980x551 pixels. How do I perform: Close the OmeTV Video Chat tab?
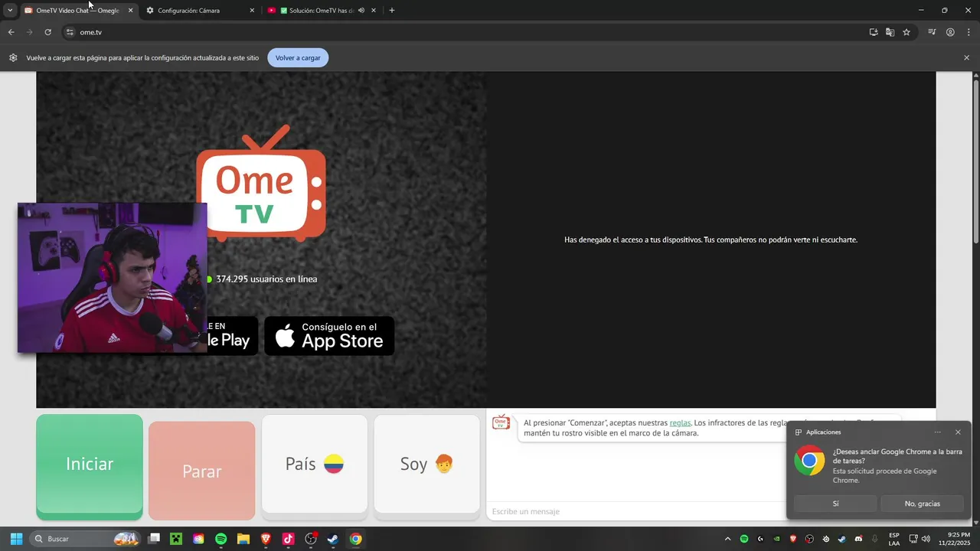pos(130,11)
